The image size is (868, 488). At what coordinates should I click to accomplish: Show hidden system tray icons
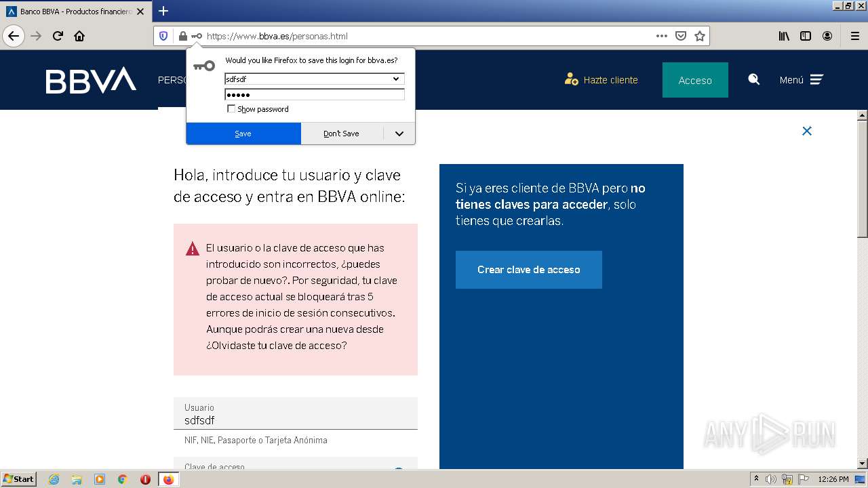coord(756,479)
